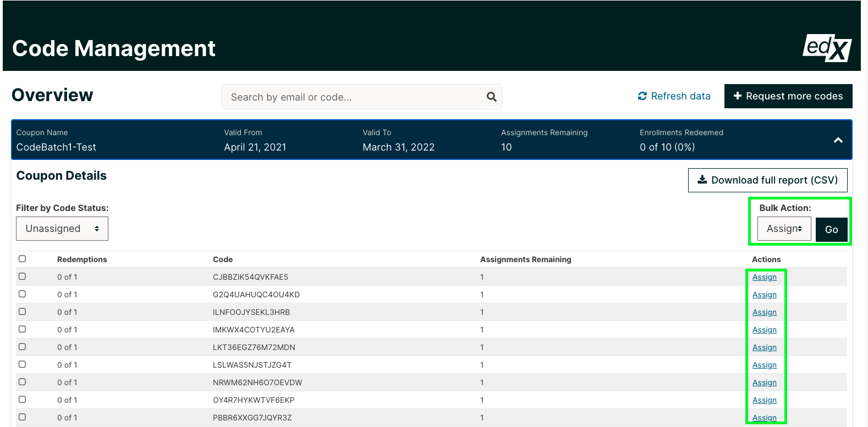Click Assign for code OY4R7HYKWTVF6EKP
Image resolution: width=868 pixels, height=427 pixels.
pos(764,400)
